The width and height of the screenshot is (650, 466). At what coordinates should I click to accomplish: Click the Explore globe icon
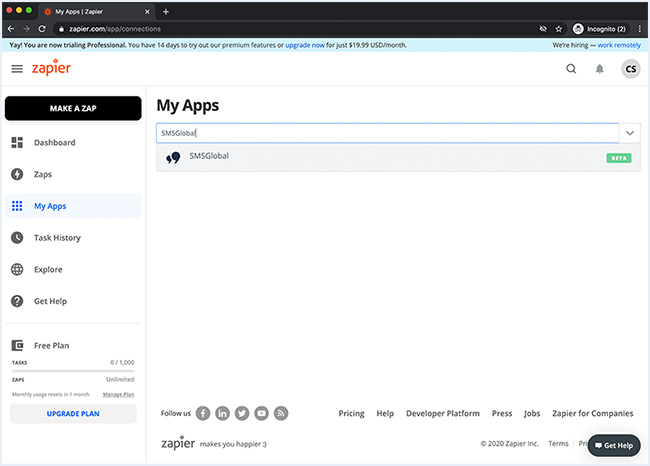click(17, 269)
